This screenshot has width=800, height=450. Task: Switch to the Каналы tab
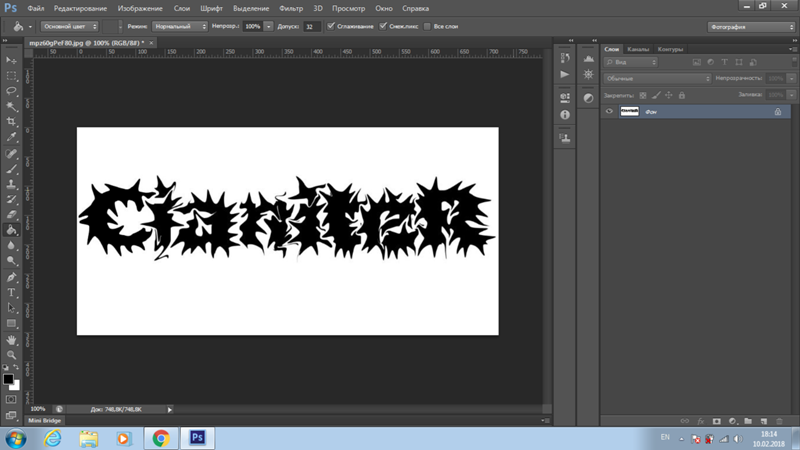tap(638, 49)
